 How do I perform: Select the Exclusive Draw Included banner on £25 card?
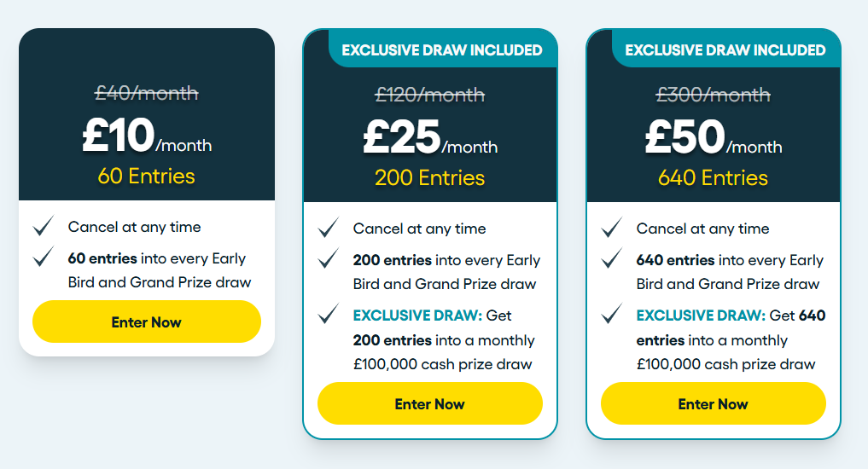pos(442,49)
